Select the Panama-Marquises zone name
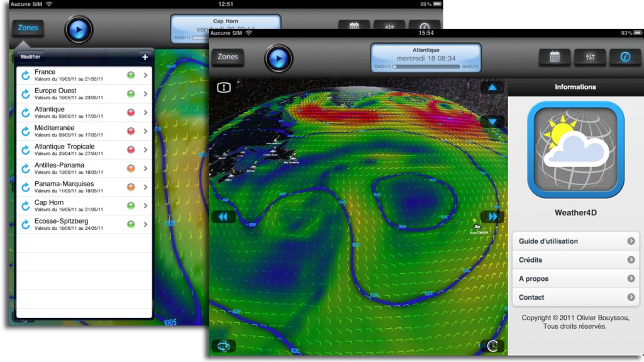644x362 pixels. 64,184
